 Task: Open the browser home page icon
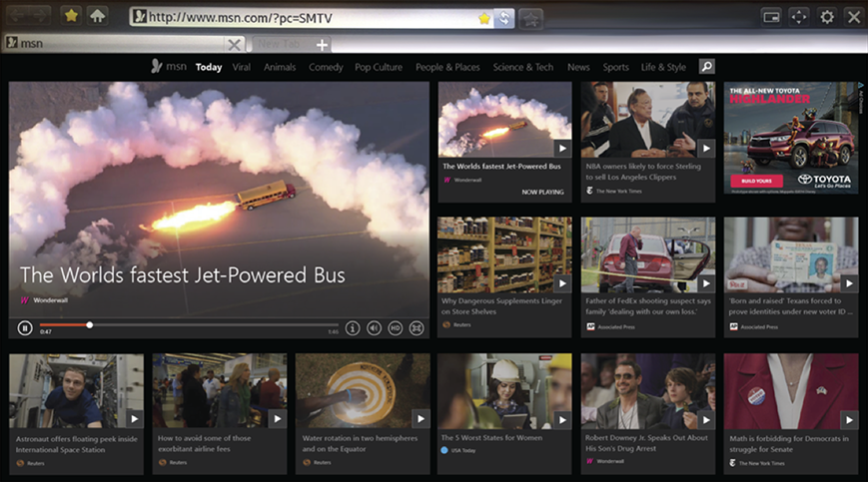coord(97,16)
